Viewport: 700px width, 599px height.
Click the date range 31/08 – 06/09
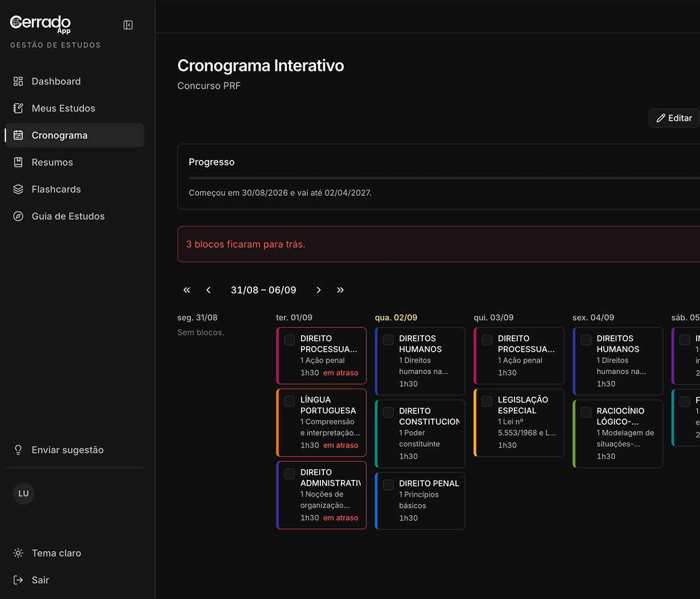(263, 290)
